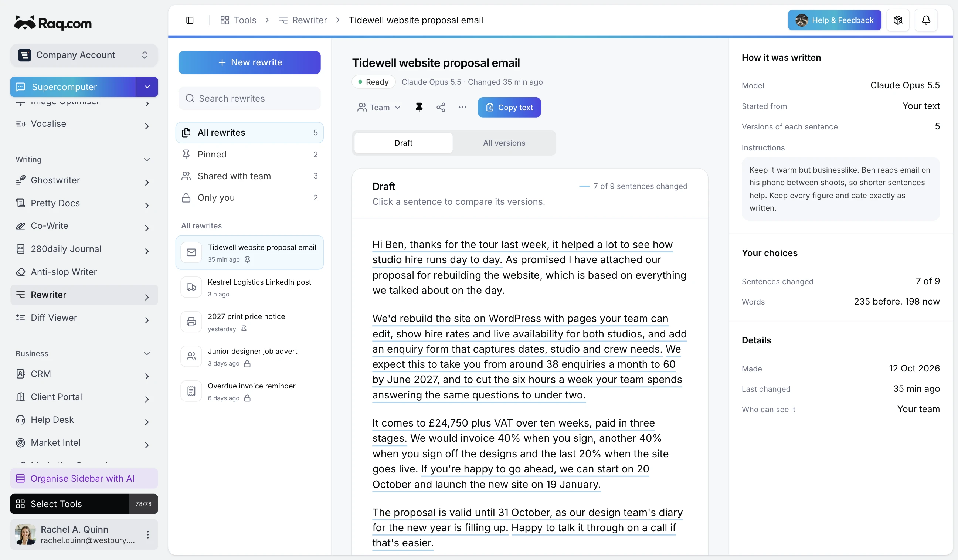Select the Draft tab
Screen dimensions: 958x560
pyautogui.click(x=403, y=143)
